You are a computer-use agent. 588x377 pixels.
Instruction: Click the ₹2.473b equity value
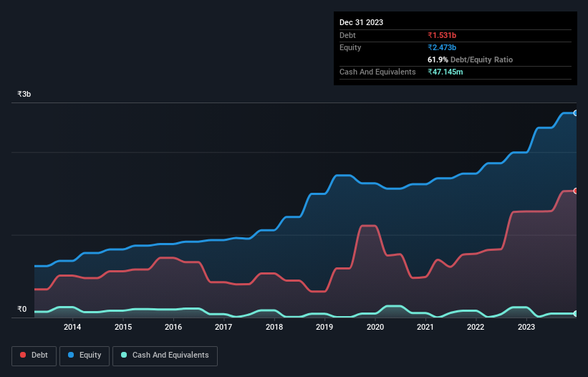click(x=442, y=47)
